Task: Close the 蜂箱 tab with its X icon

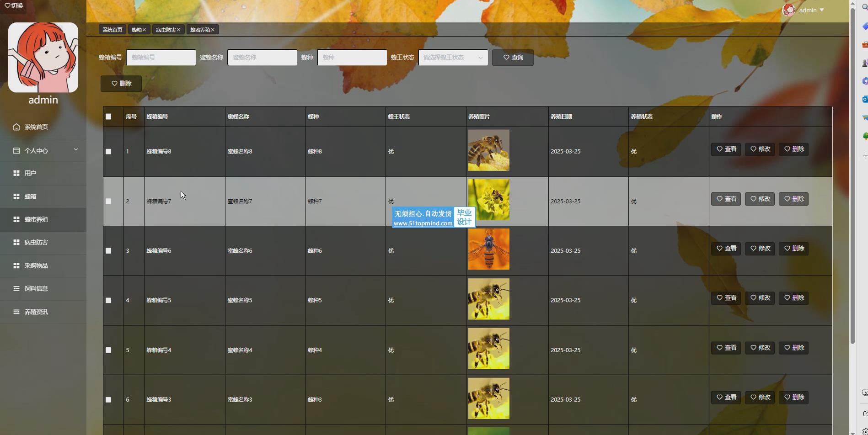Action: coord(144,30)
